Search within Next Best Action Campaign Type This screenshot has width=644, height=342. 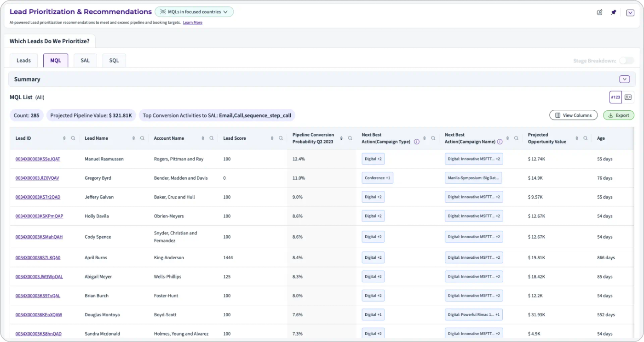433,138
